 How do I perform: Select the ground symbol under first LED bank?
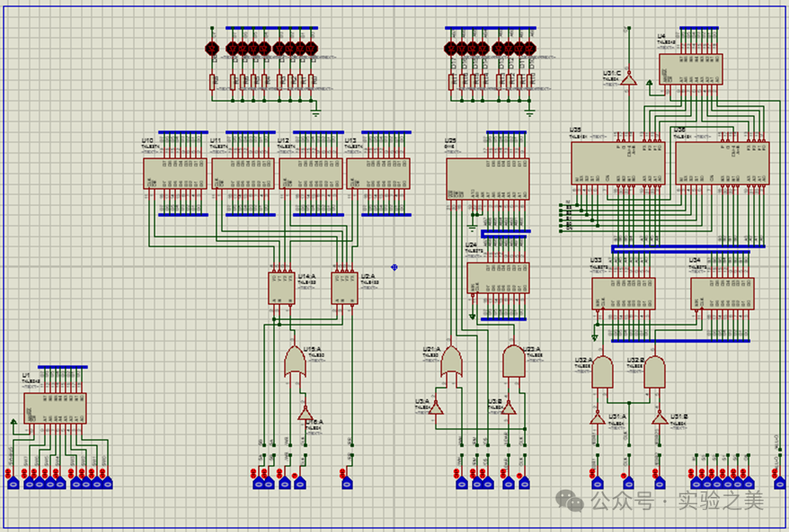coord(315,113)
